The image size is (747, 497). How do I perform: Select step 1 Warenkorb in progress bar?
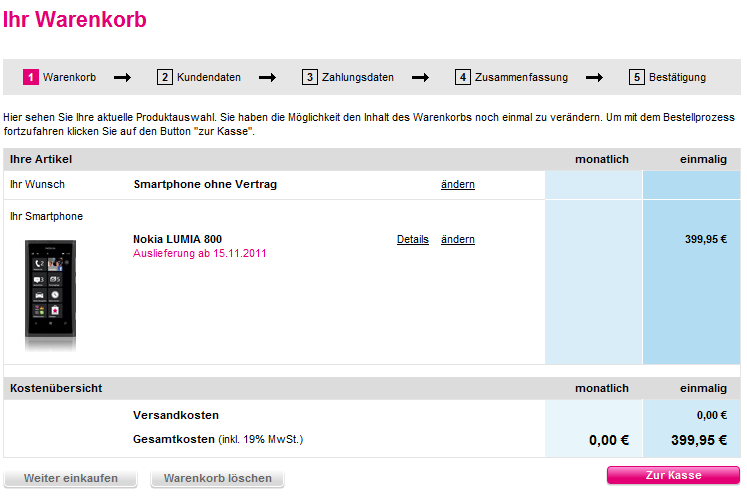point(60,77)
